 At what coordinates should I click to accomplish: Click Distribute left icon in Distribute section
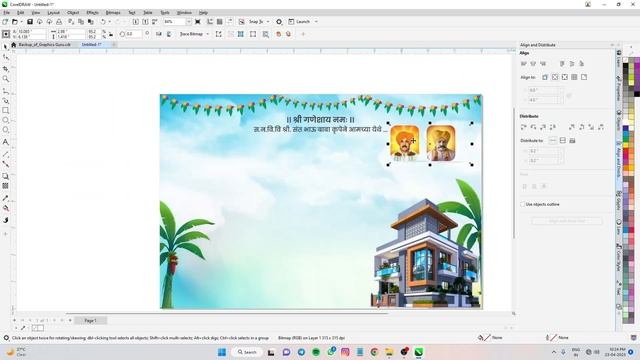524,127
